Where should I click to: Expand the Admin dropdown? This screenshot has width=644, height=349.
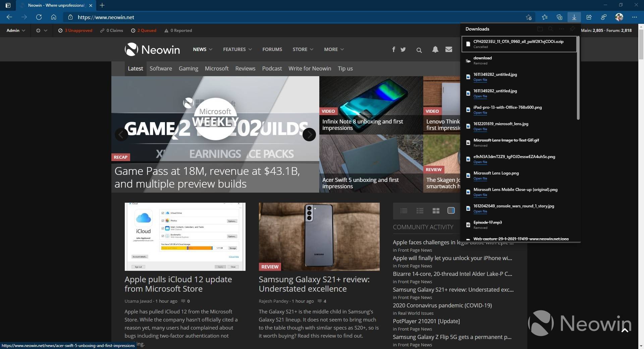(16, 30)
